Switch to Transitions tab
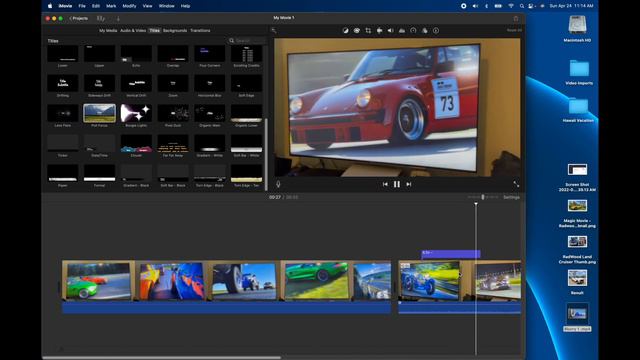Screen dimensions: 640x360 click(x=200, y=31)
